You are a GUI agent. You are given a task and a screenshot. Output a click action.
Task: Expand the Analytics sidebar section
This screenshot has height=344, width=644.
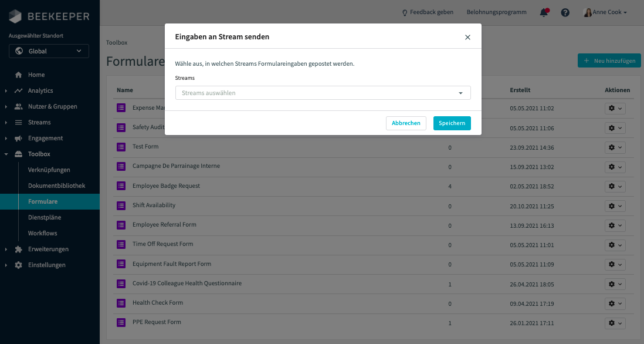click(x=6, y=91)
